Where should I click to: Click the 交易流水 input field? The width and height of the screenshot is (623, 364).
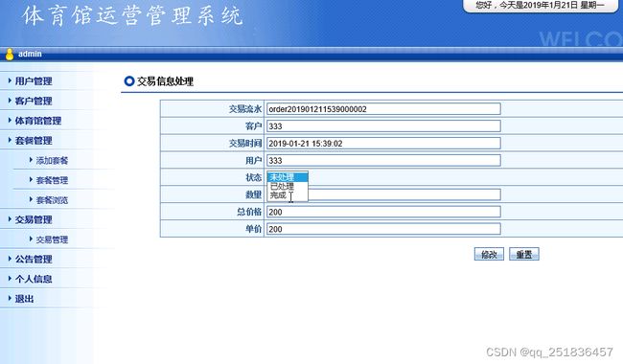tap(383, 109)
